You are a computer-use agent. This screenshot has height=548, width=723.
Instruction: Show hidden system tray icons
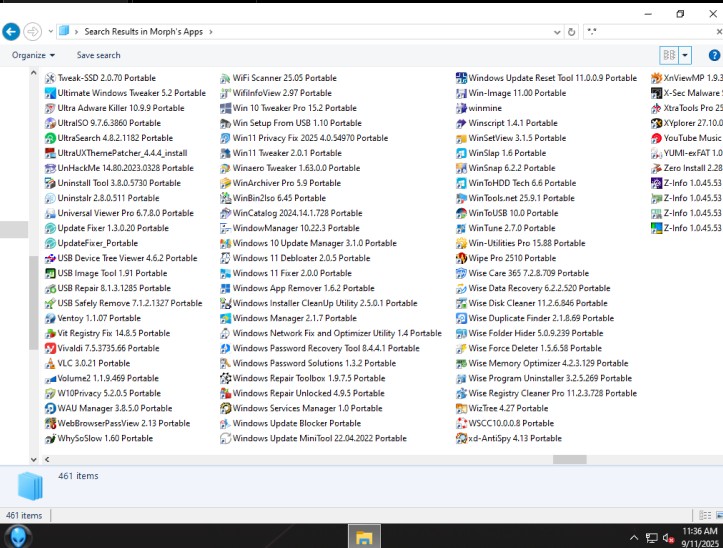(x=634, y=538)
